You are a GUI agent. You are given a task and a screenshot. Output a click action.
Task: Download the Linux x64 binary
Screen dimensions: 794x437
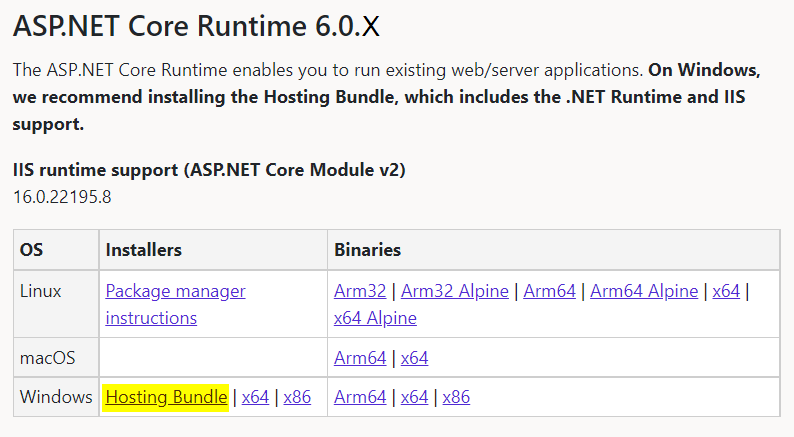(x=726, y=291)
